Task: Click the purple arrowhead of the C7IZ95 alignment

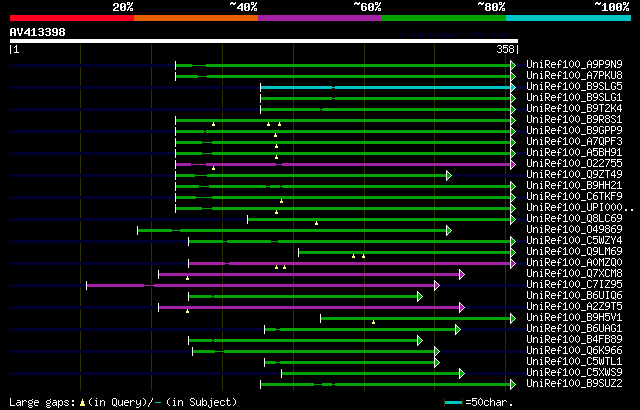Action: (x=437, y=286)
